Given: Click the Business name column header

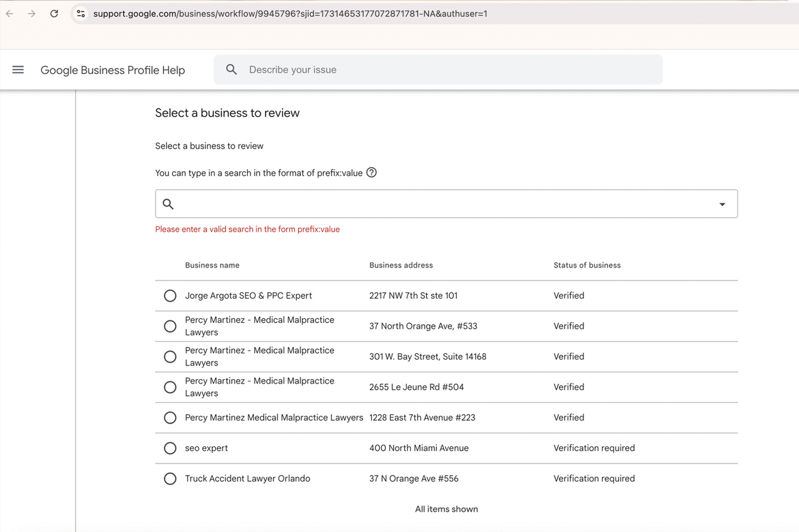Looking at the screenshot, I should 212,265.
